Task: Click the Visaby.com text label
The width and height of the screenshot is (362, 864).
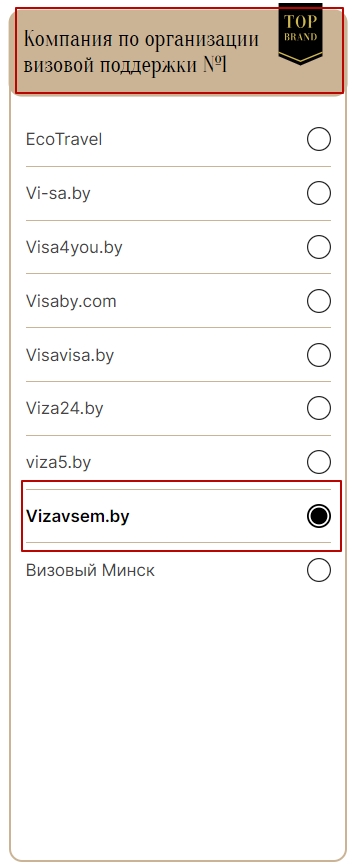Action: 71,302
